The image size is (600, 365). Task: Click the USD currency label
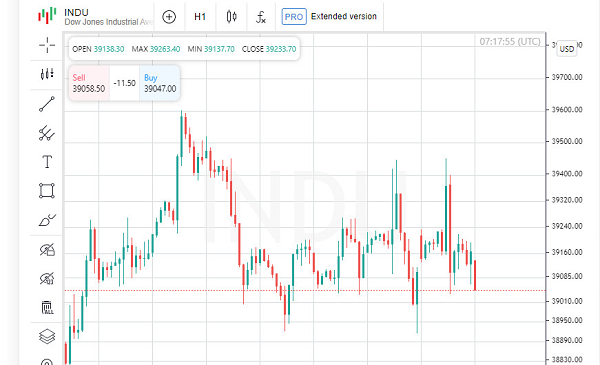567,49
